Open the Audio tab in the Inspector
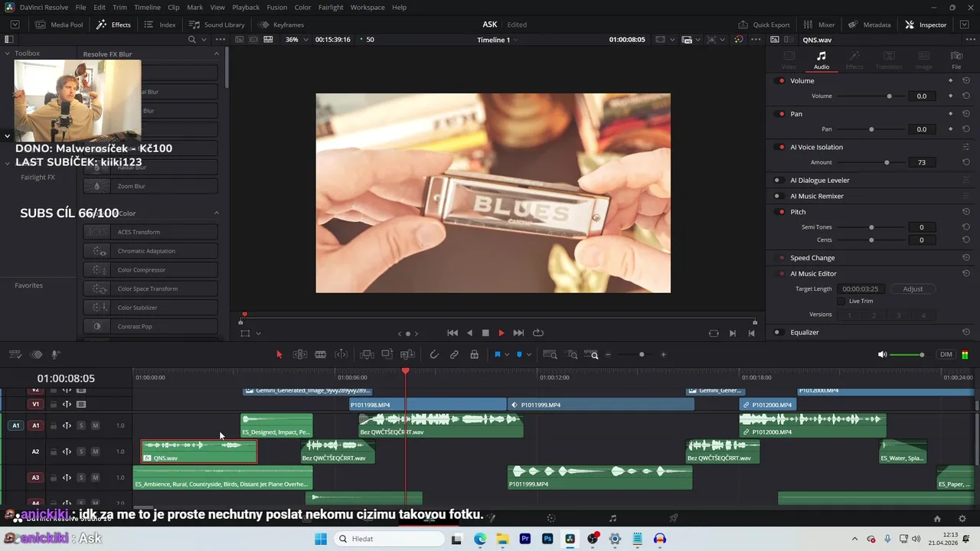 (x=821, y=60)
